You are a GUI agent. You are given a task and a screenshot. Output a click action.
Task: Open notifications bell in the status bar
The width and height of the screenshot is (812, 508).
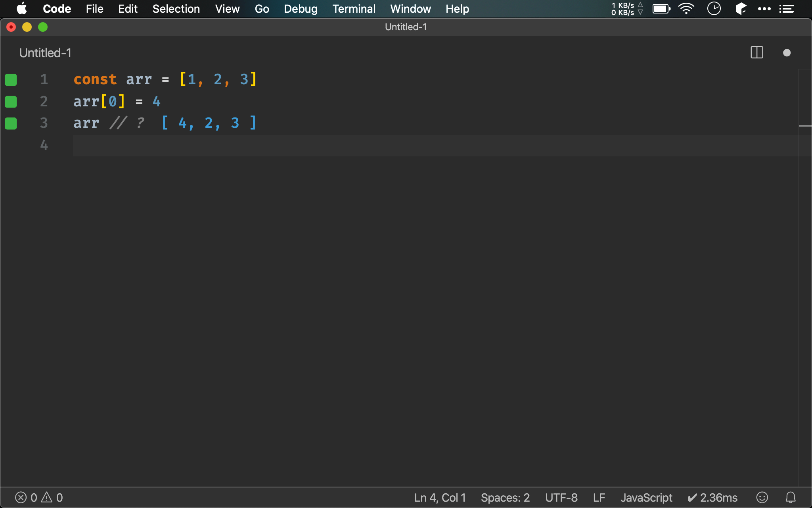[x=791, y=497]
